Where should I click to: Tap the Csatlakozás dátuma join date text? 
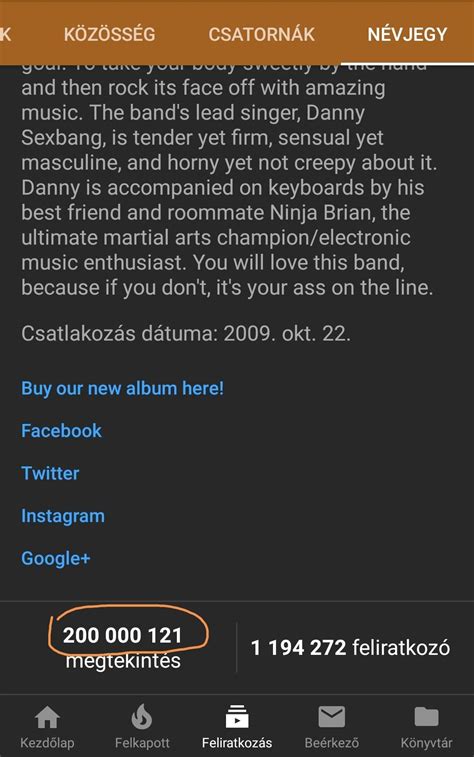point(186,334)
